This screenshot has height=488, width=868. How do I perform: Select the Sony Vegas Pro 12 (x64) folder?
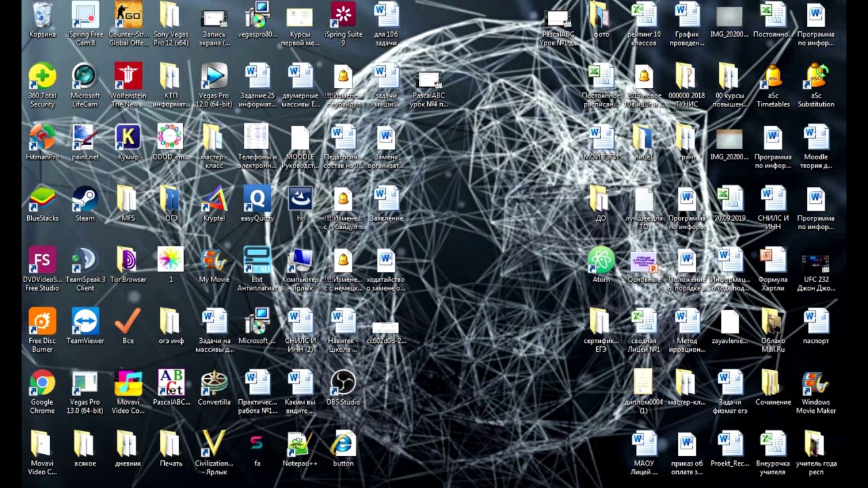point(171,25)
